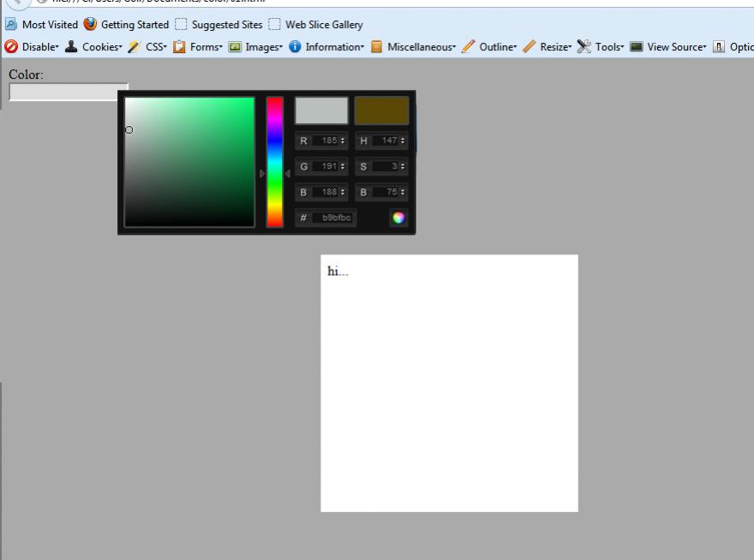This screenshot has height=560, width=754.
Task: Click the Outline pencil icon
Action: [x=468, y=47]
